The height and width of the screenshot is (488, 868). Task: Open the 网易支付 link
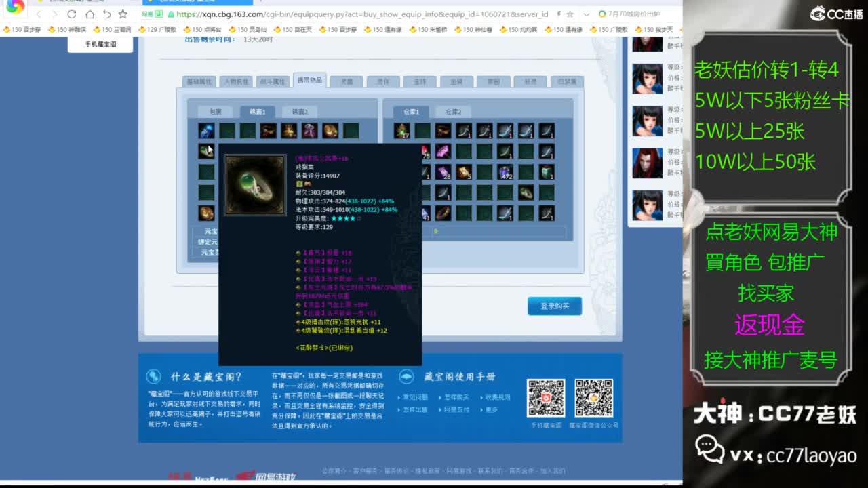457,410
